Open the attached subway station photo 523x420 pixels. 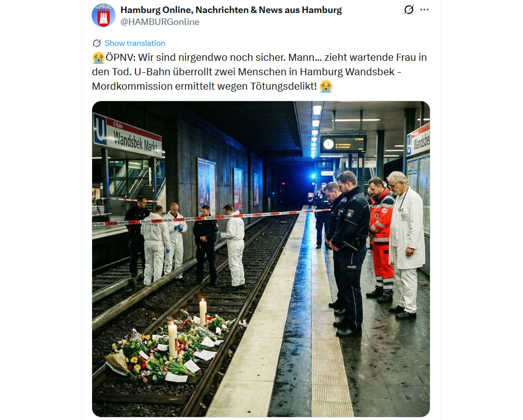261,259
